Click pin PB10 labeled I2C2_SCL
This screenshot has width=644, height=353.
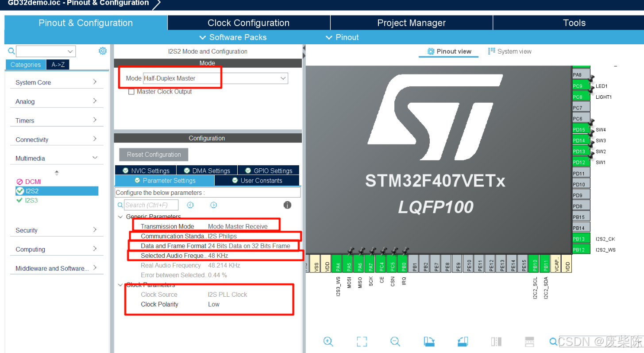coord(535,263)
